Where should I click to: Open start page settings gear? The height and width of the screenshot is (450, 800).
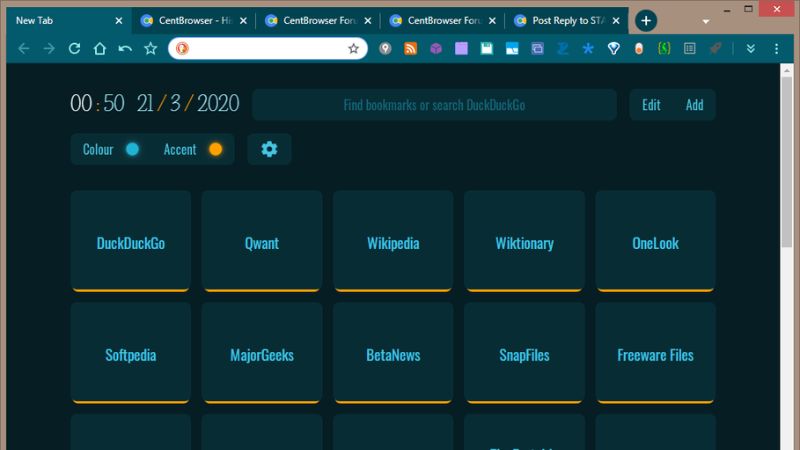(269, 149)
